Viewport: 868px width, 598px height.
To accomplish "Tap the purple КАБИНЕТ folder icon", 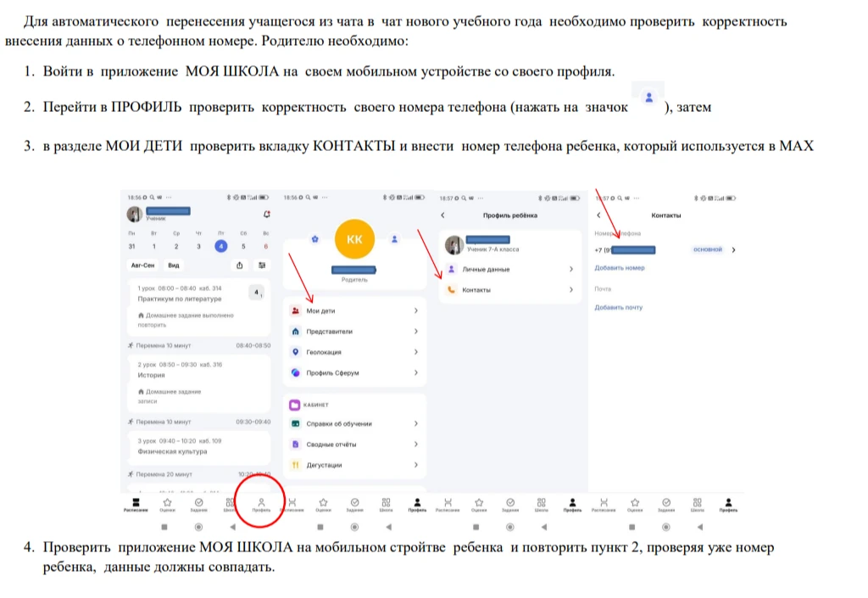I will (x=295, y=405).
